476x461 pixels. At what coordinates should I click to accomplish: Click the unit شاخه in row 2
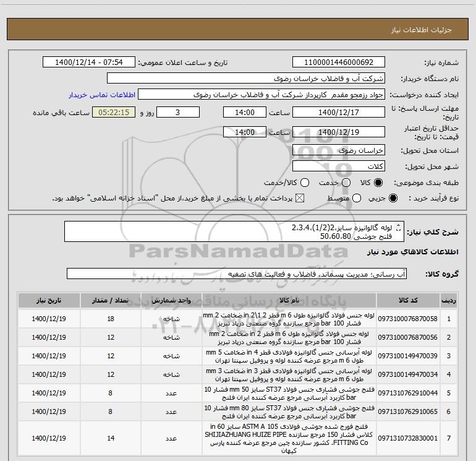tap(171, 337)
